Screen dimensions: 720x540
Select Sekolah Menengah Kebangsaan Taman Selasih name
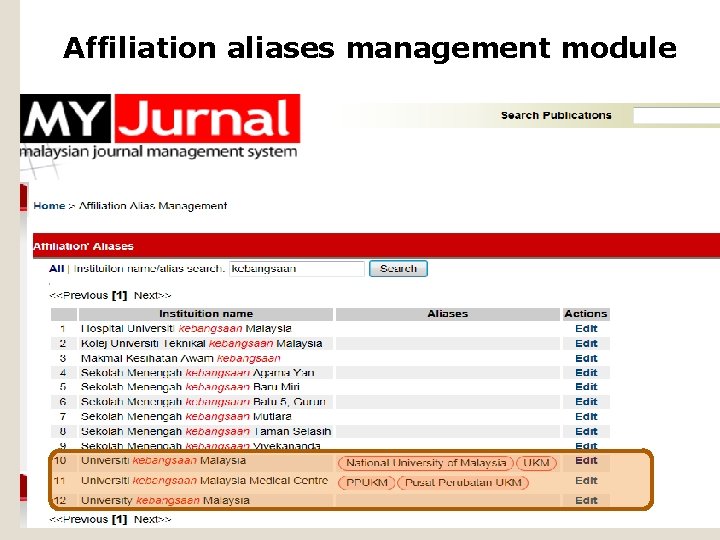point(206,431)
